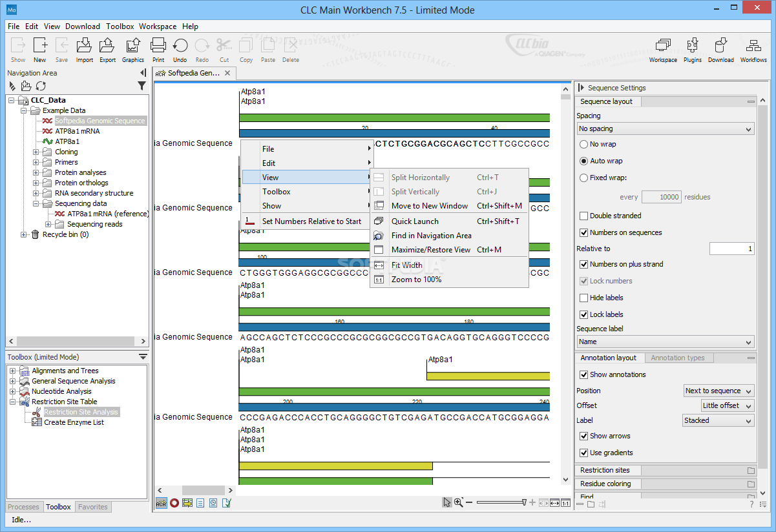This screenshot has height=532, width=776.
Task: Click the refresh icon in Navigation Area
Action: point(41,86)
